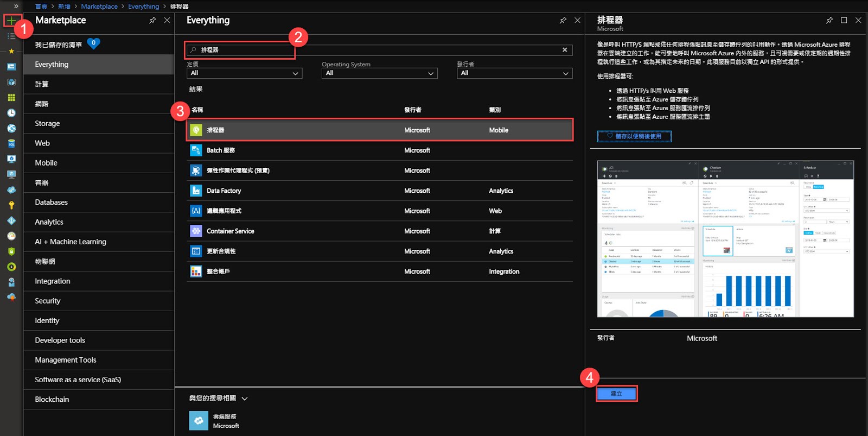Screen dimensions: 868x436
Task: Click the green plus Create resource icon
Action: pos(11,21)
